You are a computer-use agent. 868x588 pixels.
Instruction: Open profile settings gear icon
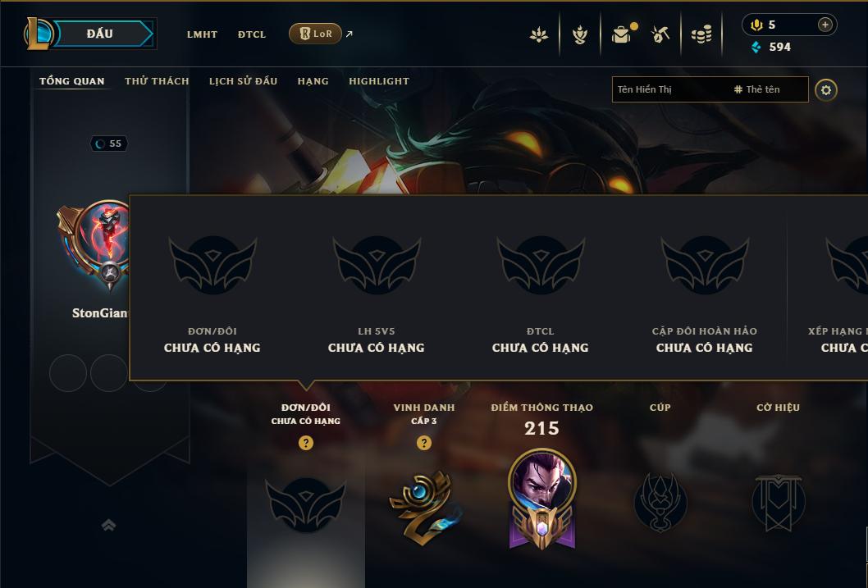click(x=826, y=90)
